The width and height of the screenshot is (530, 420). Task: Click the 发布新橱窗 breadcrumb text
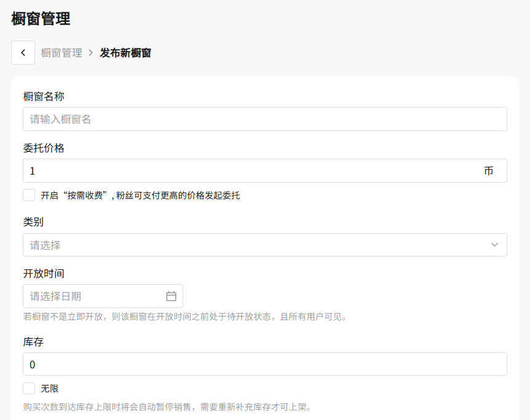click(125, 53)
